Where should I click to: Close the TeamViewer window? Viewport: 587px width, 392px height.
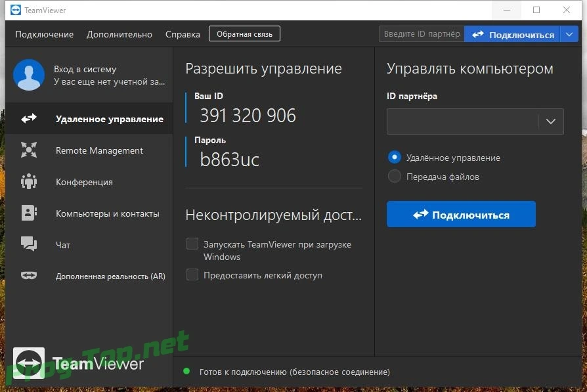[567, 10]
